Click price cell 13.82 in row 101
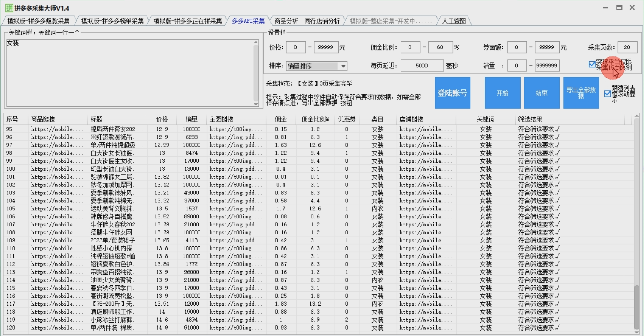644x336 pixels. click(x=162, y=177)
